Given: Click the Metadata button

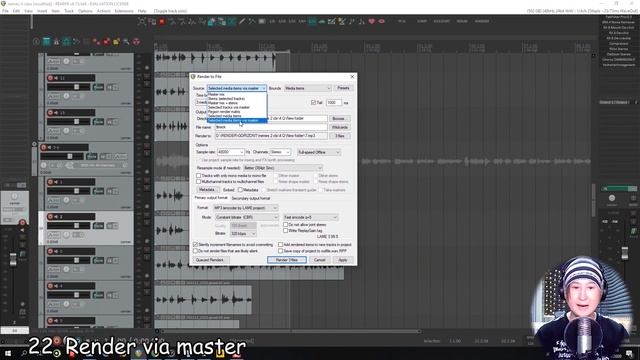Looking at the screenshot, I should click(207, 190).
